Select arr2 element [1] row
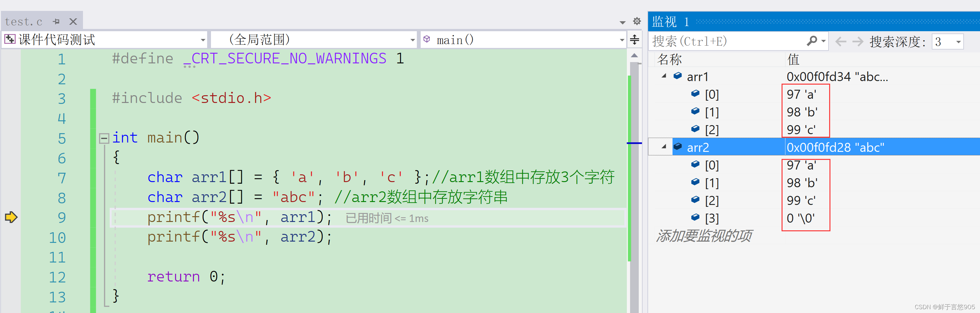The image size is (980, 313). (x=814, y=182)
